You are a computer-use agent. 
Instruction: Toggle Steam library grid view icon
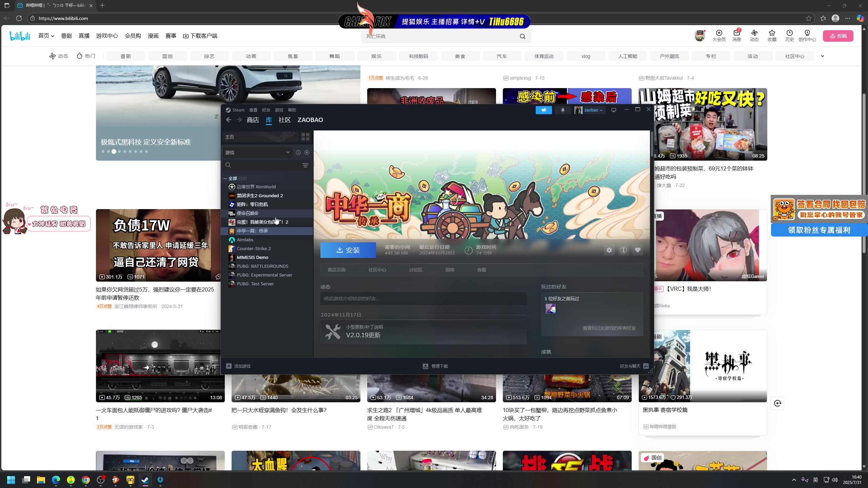click(305, 137)
